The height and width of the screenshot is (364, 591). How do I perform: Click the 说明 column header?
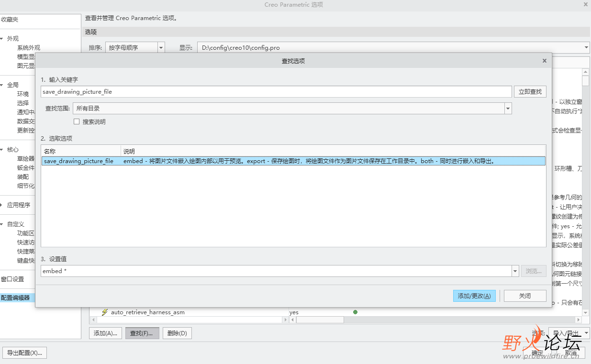pyautogui.click(x=333, y=151)
